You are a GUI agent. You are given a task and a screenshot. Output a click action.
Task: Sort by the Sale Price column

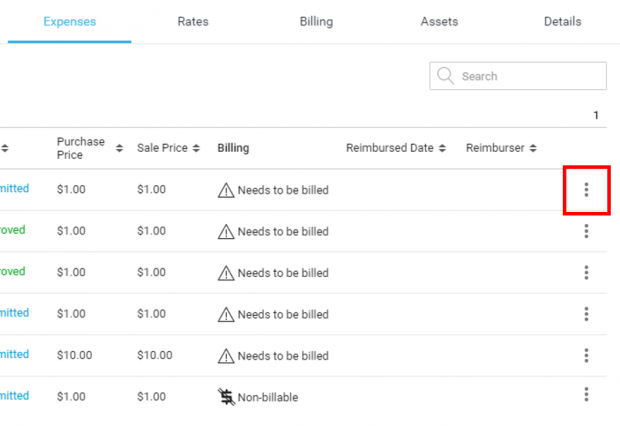tap(196, 148)
